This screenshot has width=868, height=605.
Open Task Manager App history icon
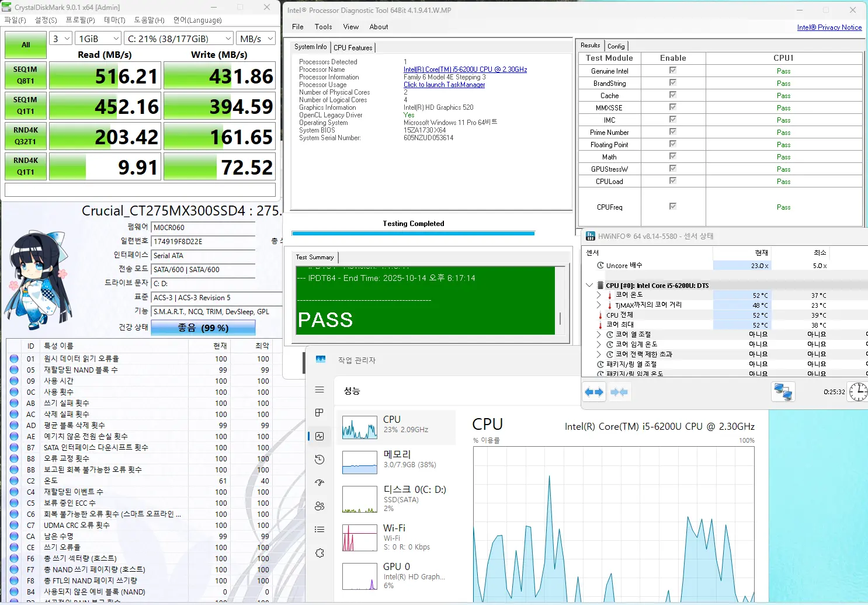(320, 460)
